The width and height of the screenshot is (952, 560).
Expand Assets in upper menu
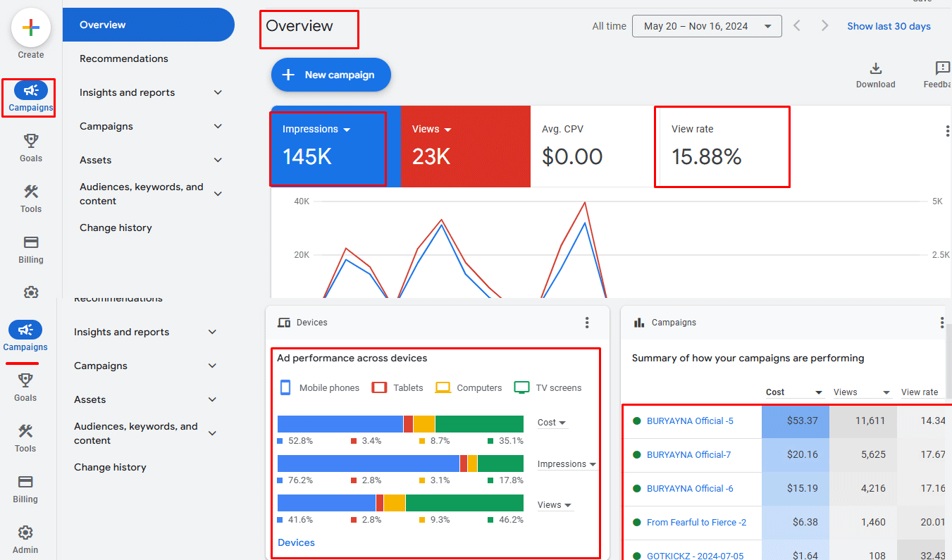pos(218,160)
